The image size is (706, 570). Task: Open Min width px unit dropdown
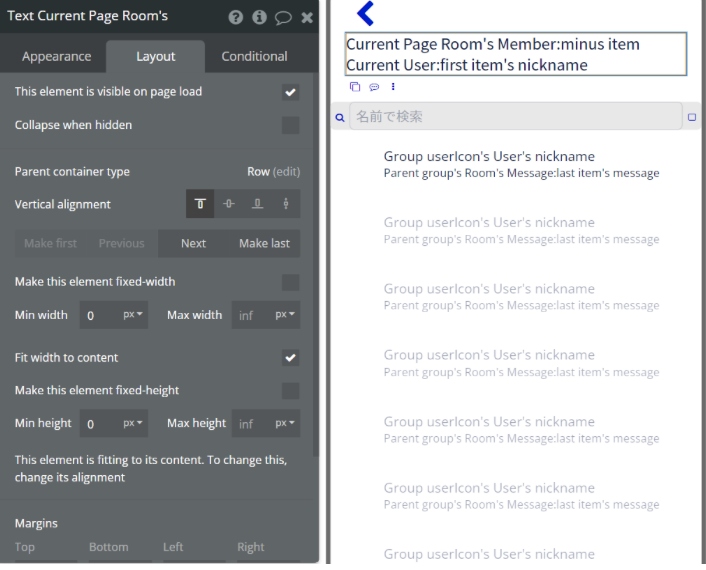pyautogui.click(x=133, y=315)
